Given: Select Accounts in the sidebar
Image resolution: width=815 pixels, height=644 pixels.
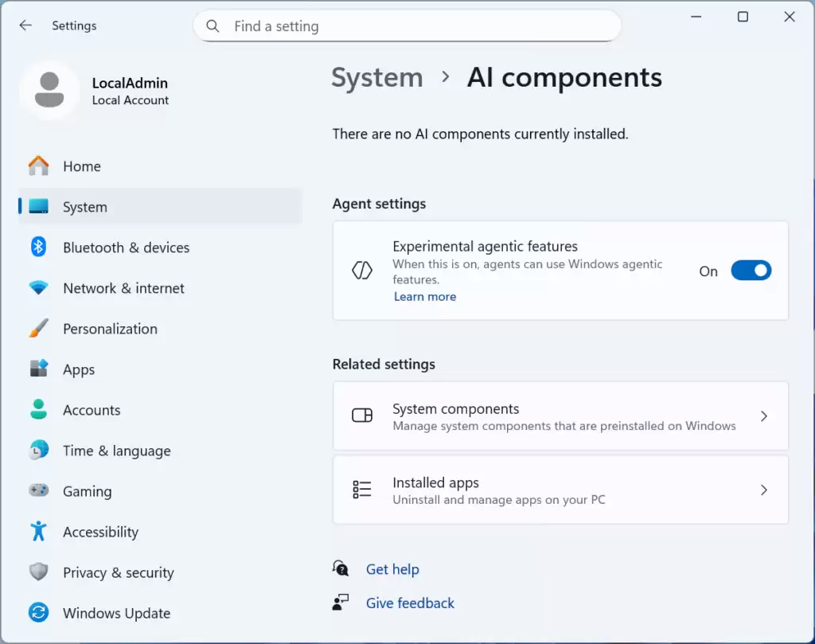Looking at the screenshot, I should [92, 410].
